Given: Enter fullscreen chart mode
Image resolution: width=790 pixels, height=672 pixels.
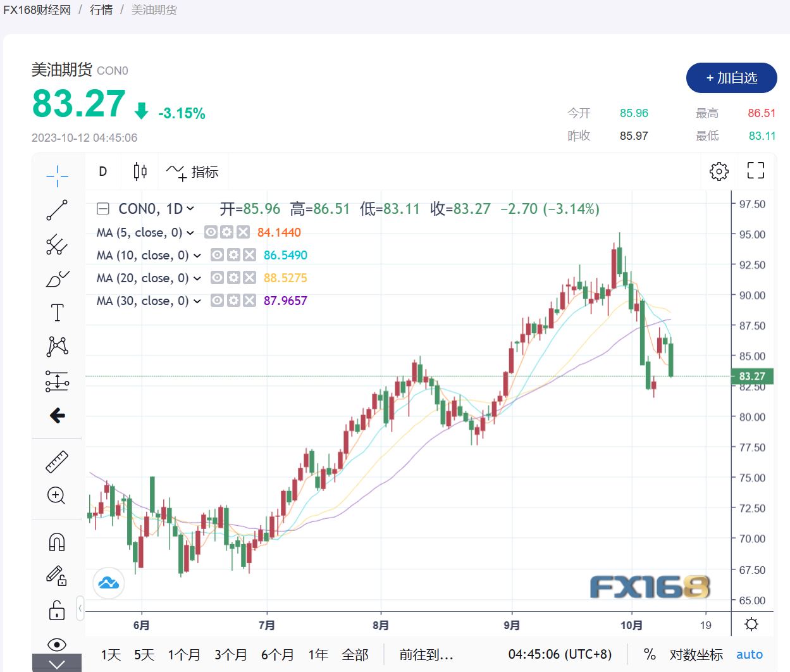Looking at the screenshot, I should 756,171.
